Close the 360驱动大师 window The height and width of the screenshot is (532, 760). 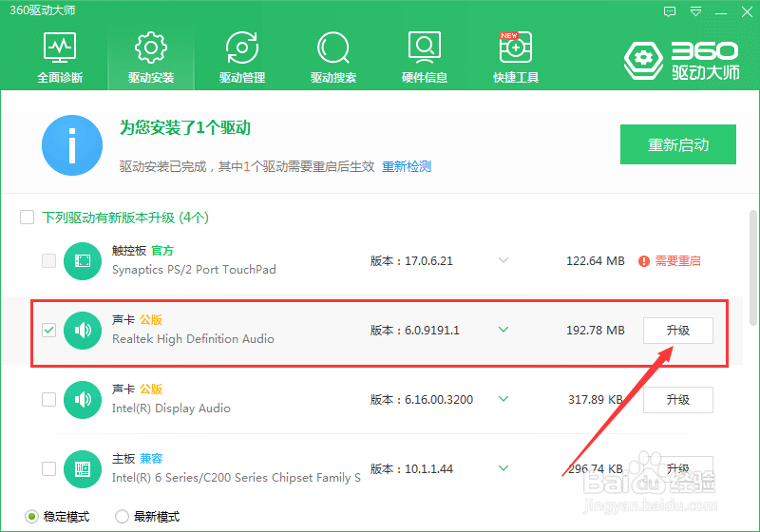click(747, 12)
